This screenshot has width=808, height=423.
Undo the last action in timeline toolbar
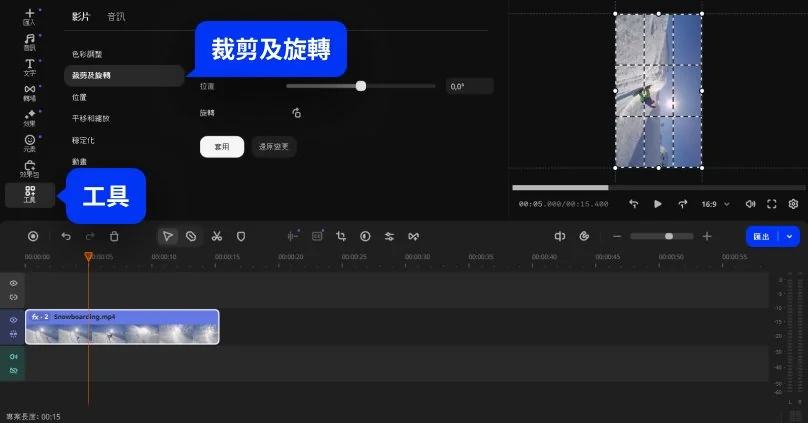(66, 236)
